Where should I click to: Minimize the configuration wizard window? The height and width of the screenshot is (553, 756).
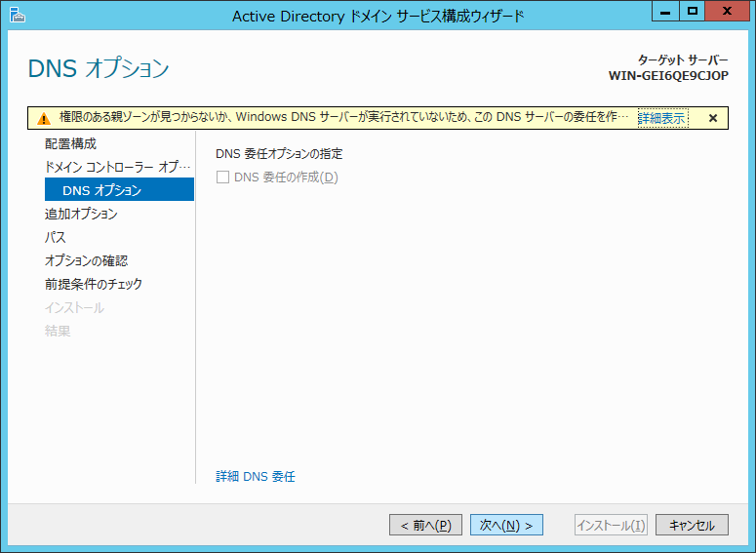pos(665,13)
